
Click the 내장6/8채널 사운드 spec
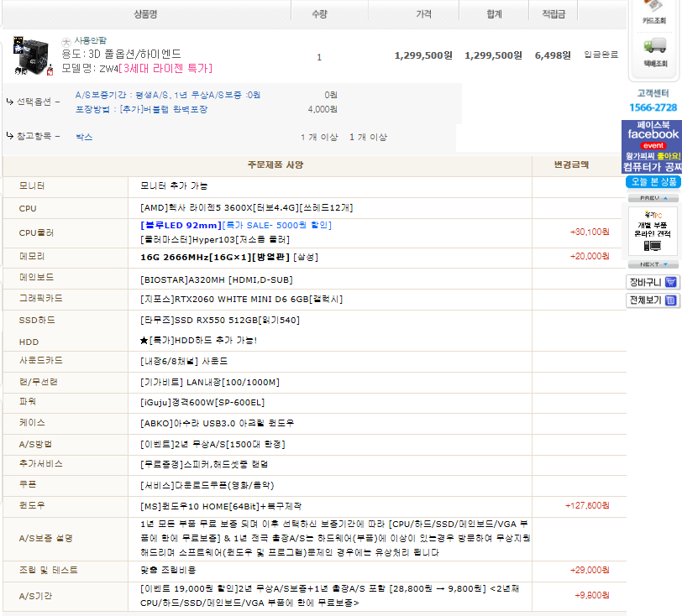click(184, 361)
